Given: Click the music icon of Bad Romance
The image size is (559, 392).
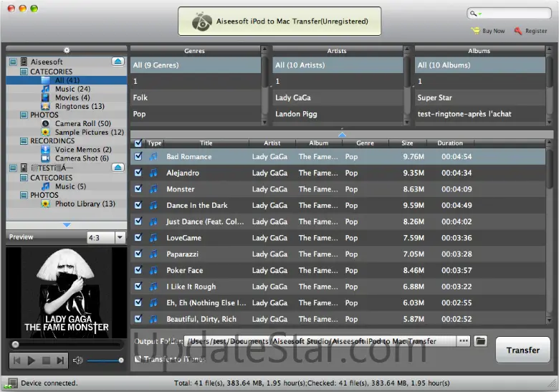Looking at the screenshot, I should (x=153, y=156).
